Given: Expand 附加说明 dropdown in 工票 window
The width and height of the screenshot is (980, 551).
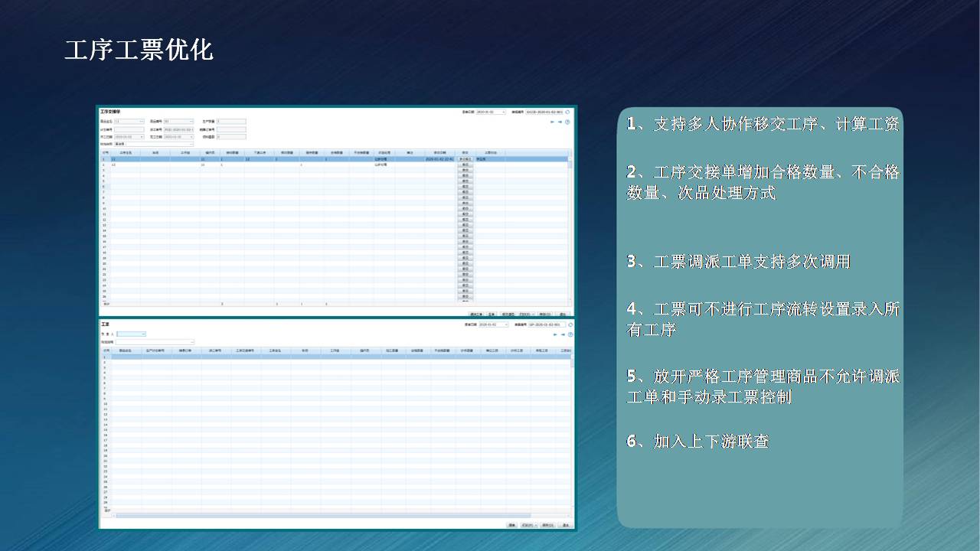Looking at the screenshot, I should pyautogui.click(x=192, y=342).
